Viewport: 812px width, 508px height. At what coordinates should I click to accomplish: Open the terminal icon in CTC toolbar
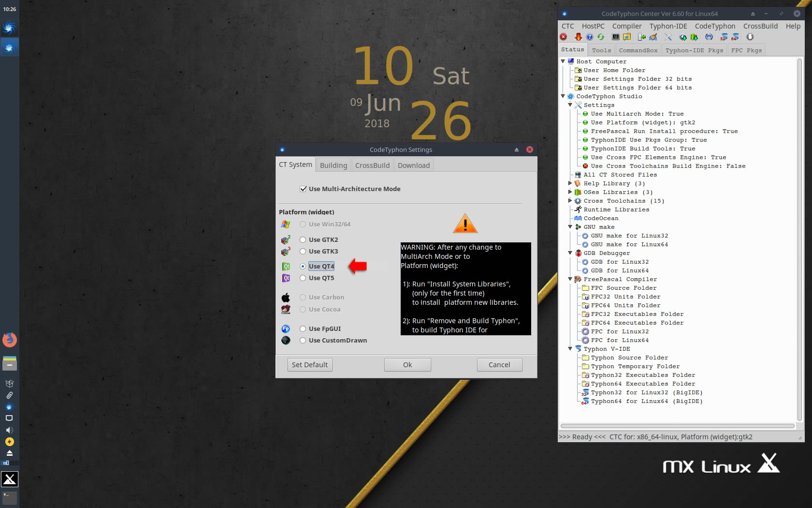(x=616, y=37)
